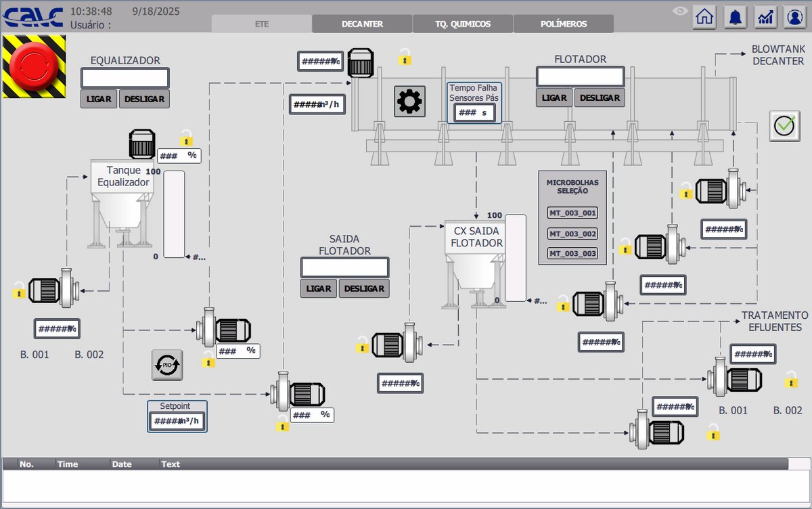
Task: Click DESLIGAR under FLOTADOR
Action: coord(600,97)
